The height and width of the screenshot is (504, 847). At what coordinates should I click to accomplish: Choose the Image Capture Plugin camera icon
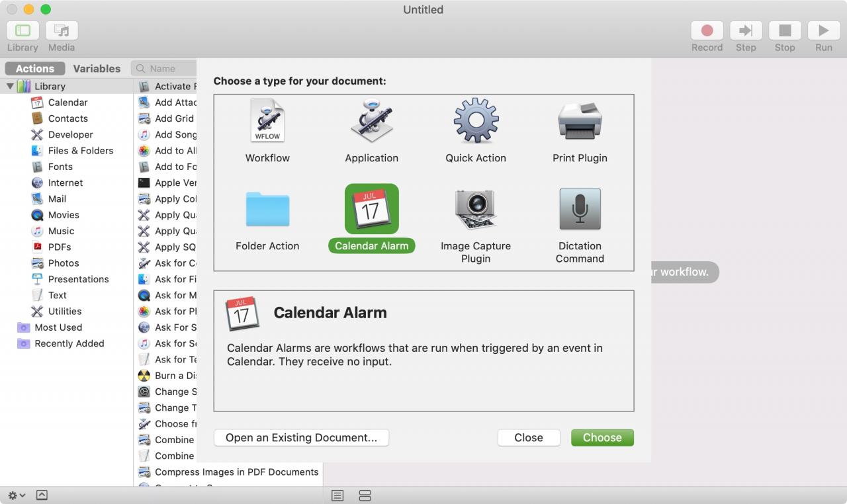475,209
